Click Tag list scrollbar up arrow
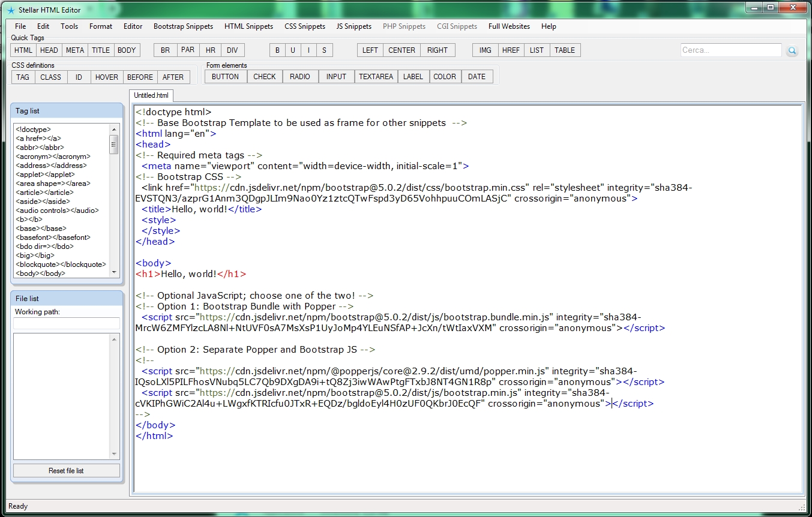The height and width of the screenshot is (517, 812). (114, 129)
